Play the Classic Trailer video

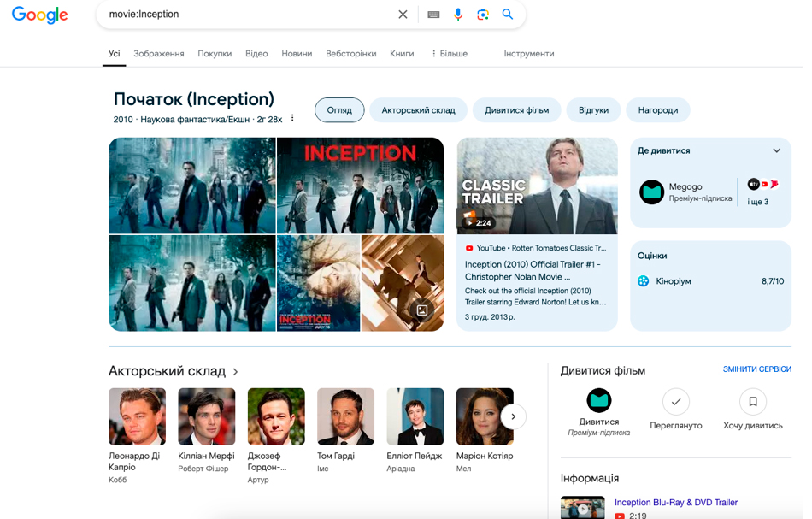537,186
